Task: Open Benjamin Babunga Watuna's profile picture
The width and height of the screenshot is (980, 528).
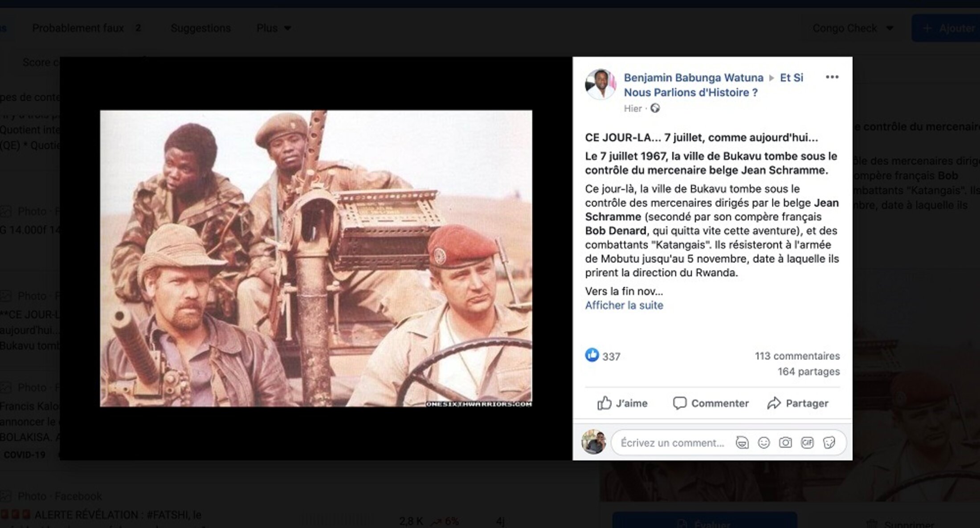Action: click(600, 84)
